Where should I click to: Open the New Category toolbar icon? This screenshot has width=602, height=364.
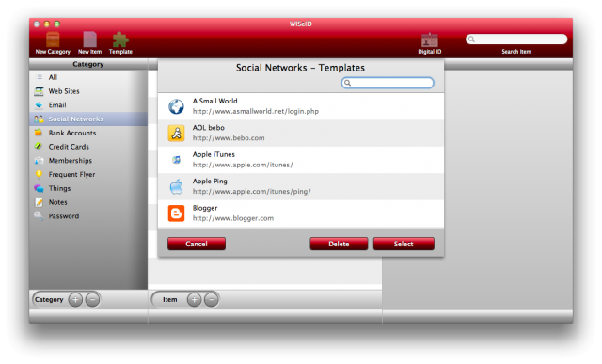click(53, 40)
